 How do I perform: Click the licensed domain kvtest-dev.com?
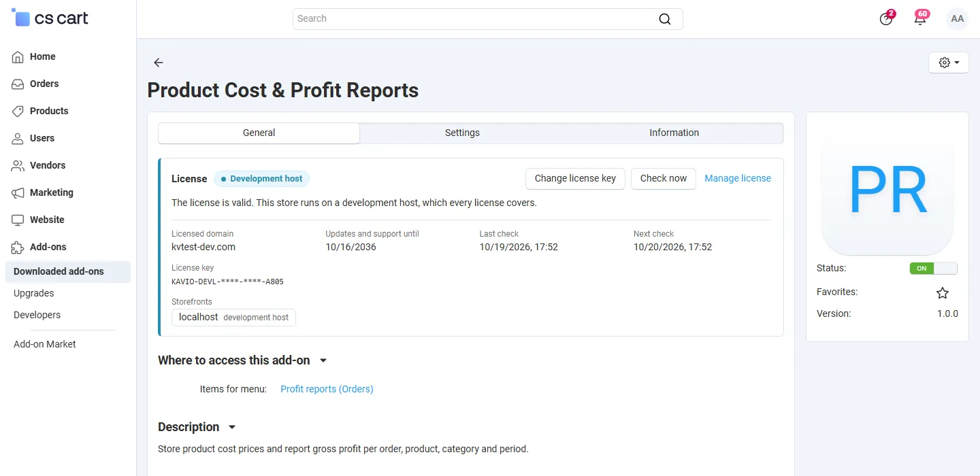click(203, 248)
